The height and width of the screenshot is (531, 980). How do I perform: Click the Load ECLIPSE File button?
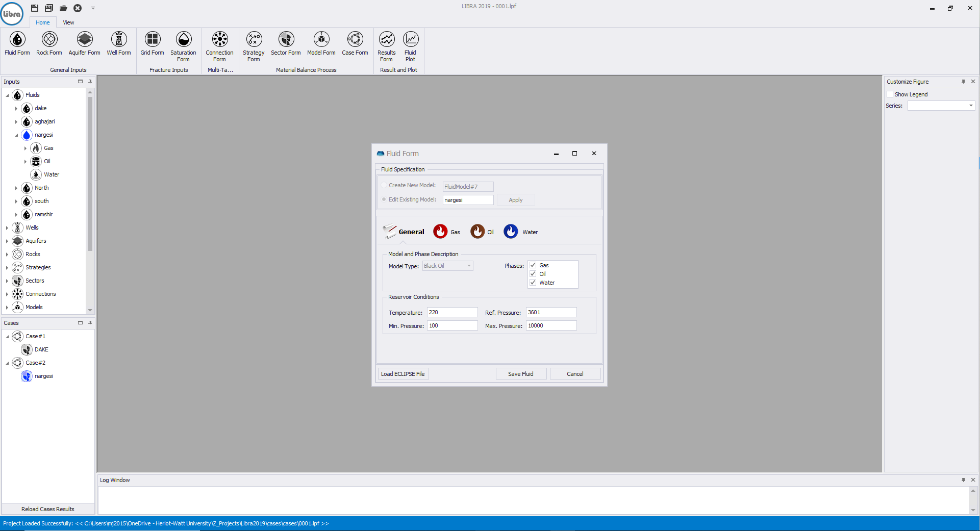tap(403, 373)
